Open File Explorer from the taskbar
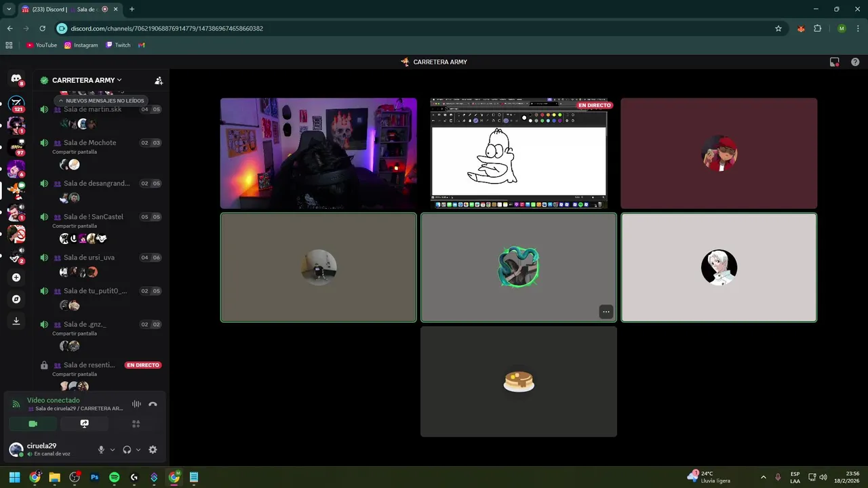868x488 pixels. coord(54,477)
